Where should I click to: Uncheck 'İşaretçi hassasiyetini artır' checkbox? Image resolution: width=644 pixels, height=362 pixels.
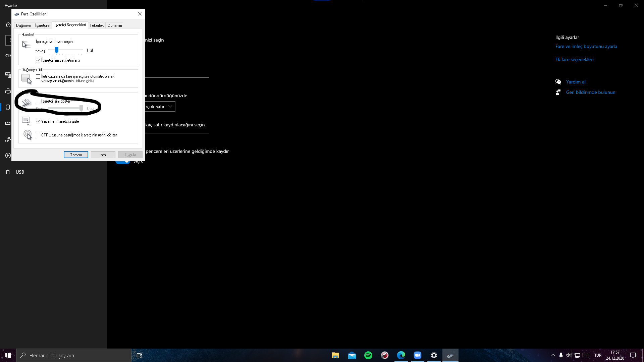[38, 60]
